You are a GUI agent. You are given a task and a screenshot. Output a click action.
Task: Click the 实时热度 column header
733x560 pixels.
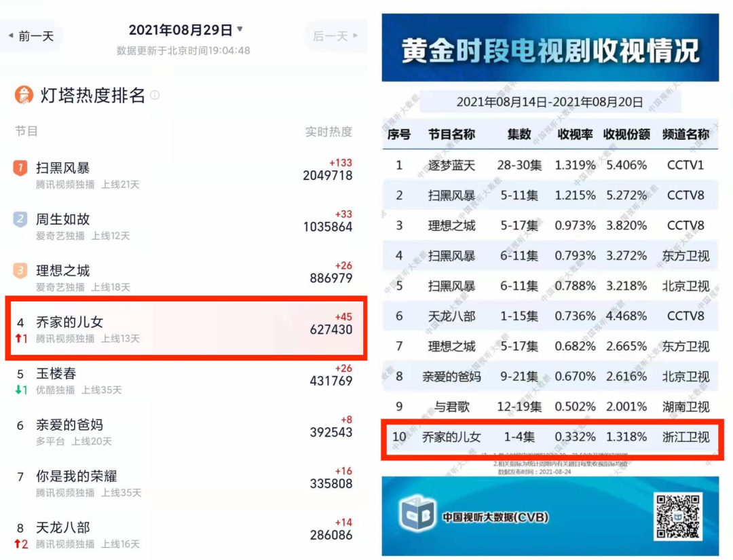328,132
